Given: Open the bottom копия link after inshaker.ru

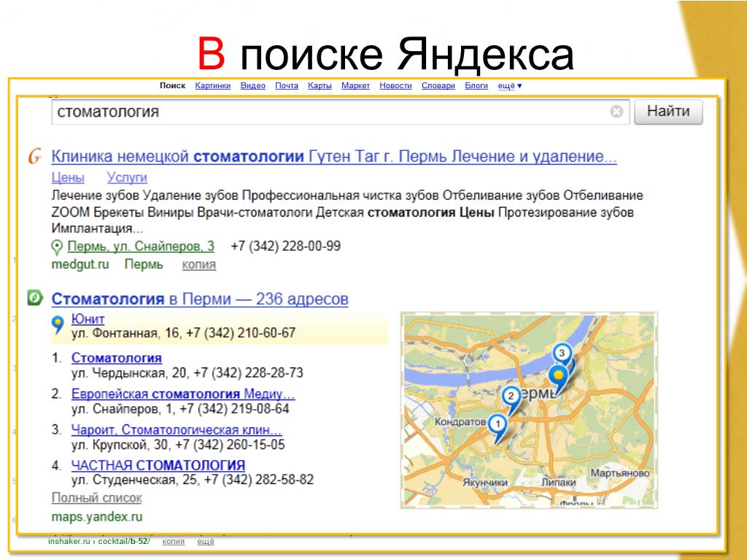Looking at the screenshot, I should pos(174,542).
